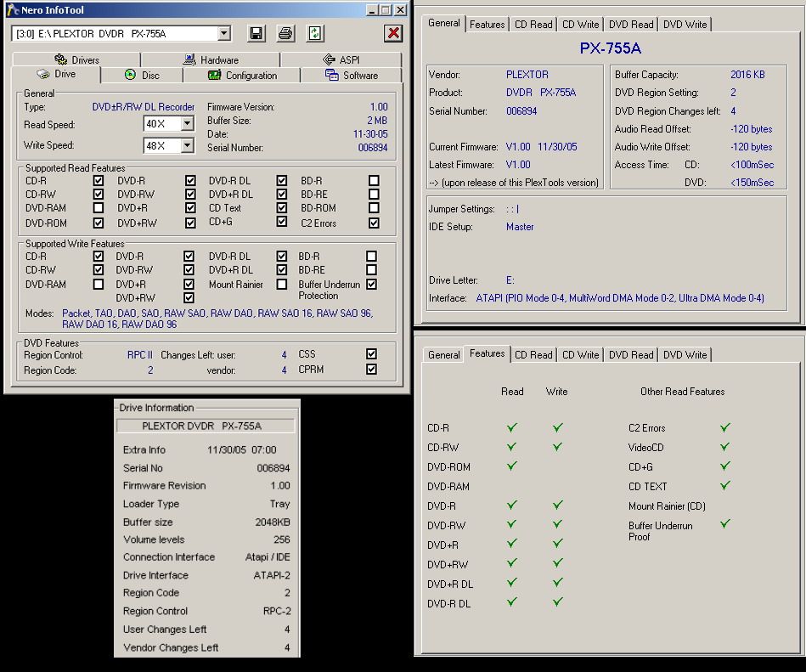Click the Audio Read Offset '-120 bytes' value
Viewport: 806px width, 672px height.
[751, 129]
